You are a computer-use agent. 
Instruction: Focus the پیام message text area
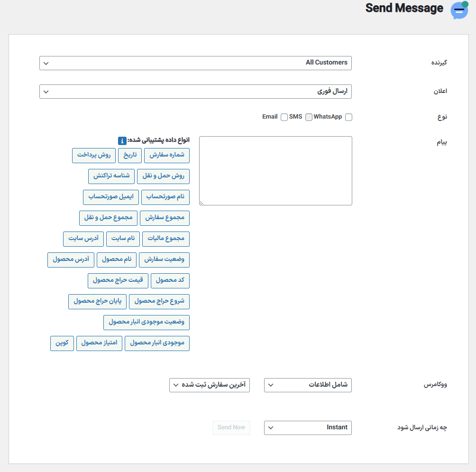tap(275, 171)
